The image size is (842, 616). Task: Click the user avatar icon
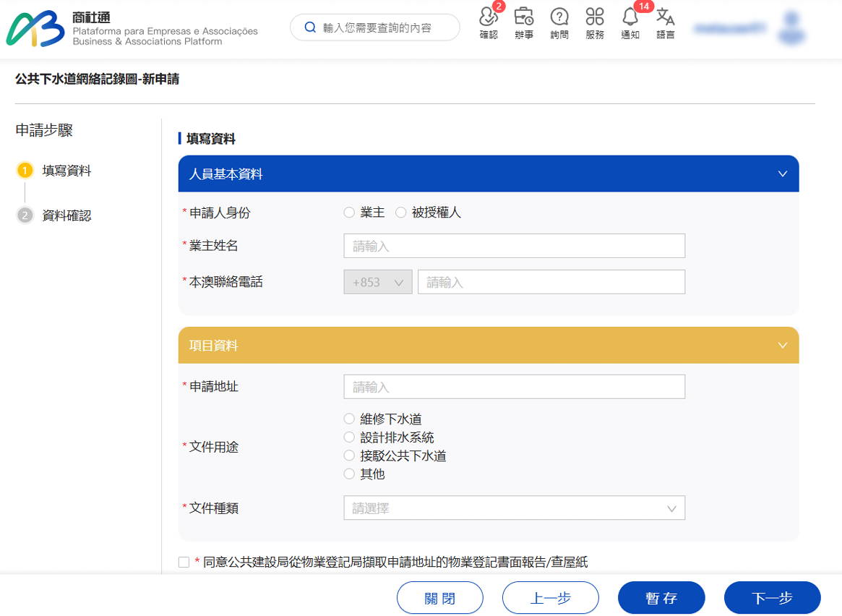pos(793,29)
